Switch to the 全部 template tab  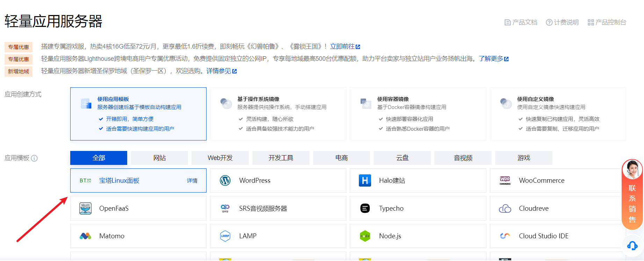99,158
